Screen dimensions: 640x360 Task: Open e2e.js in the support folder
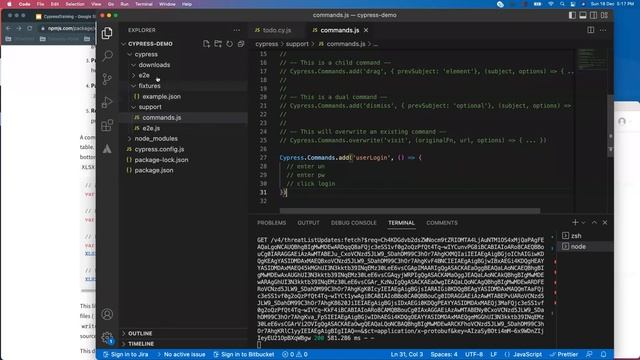(x=151, y=128)
